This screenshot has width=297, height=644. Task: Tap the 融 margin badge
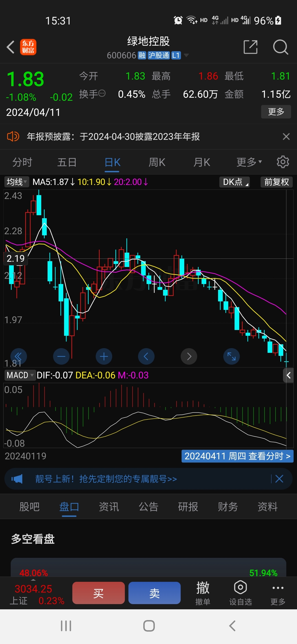click(x=142, y=55)
